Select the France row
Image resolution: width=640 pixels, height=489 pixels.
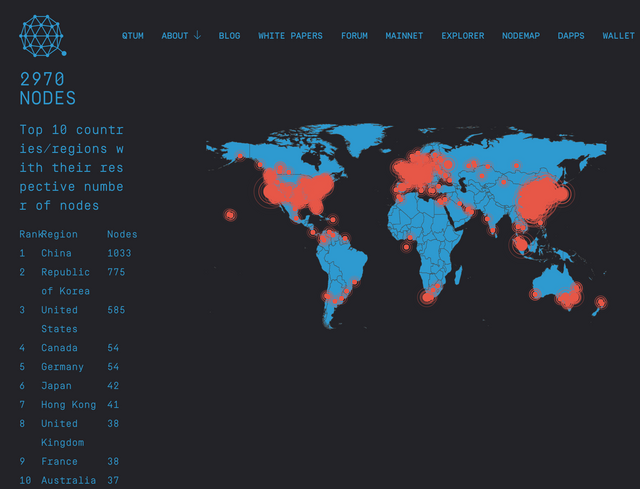coord(69,461)
